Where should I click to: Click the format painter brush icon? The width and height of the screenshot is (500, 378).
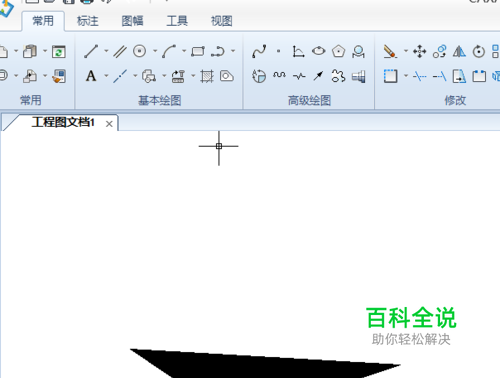59,76
